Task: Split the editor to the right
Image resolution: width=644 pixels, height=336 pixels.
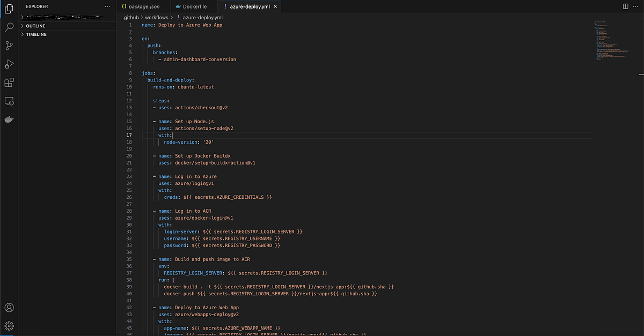Action: [626, 6]
